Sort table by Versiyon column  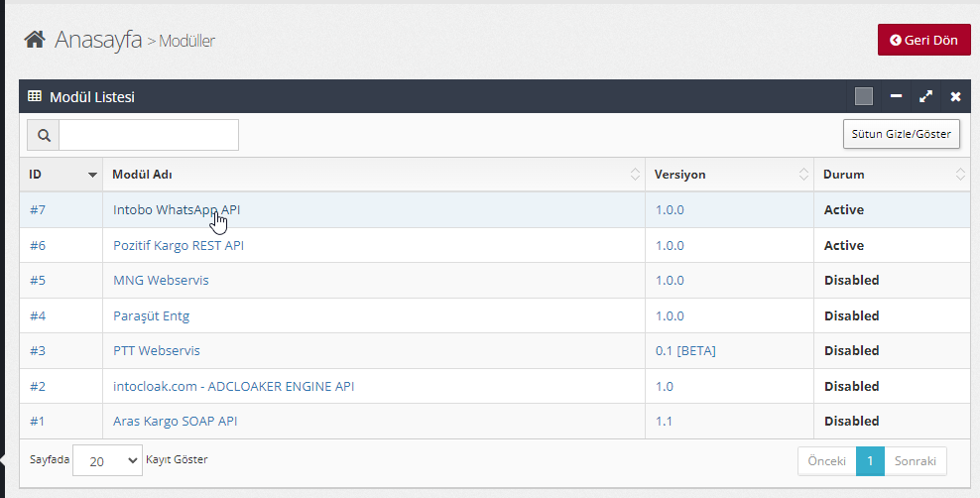(803, 175)
